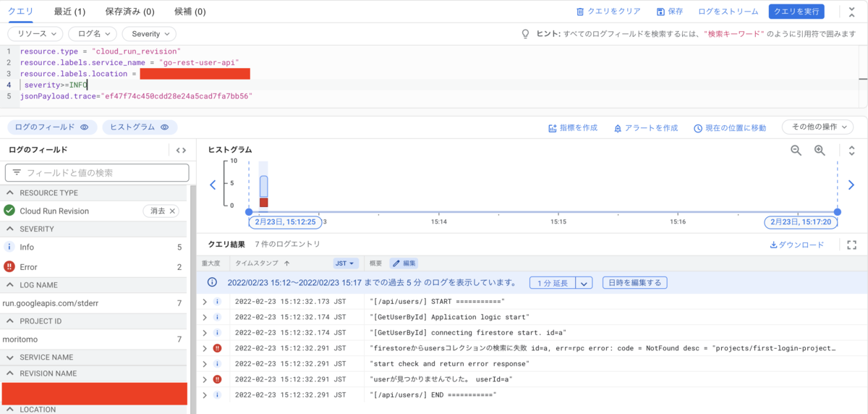Zoom out the histogram
The width and height of the screenshot is (868, 414).
tap(796, 150)
